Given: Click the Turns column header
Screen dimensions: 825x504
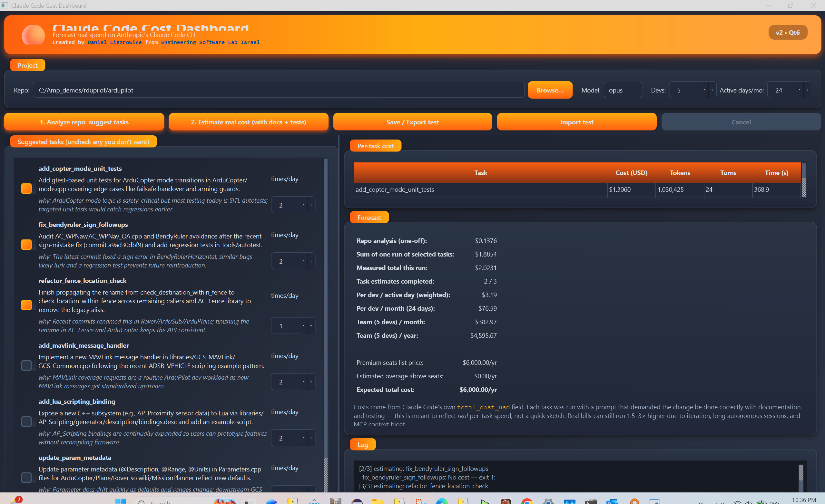Looking at the screenshot, I should (x=728, y=173).
